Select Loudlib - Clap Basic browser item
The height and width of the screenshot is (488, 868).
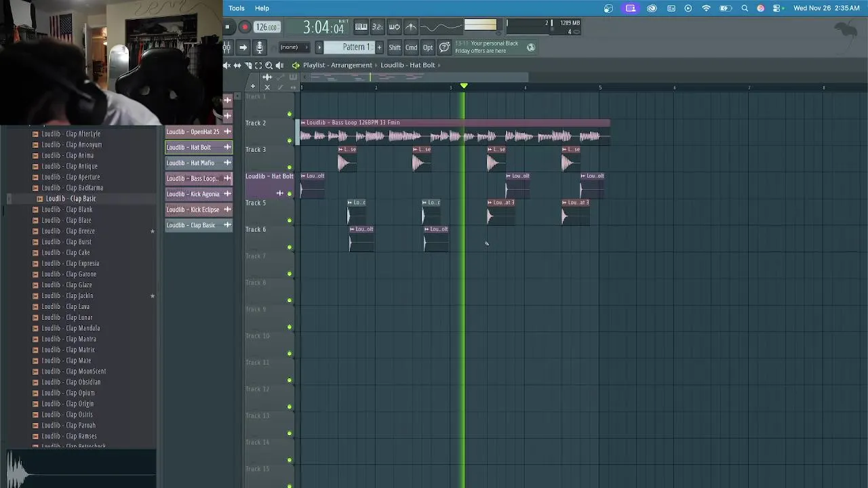[x=71, y=199]
